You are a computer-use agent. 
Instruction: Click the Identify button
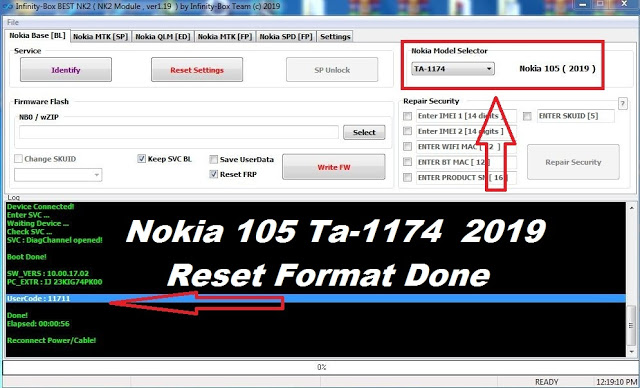(66, 70)
